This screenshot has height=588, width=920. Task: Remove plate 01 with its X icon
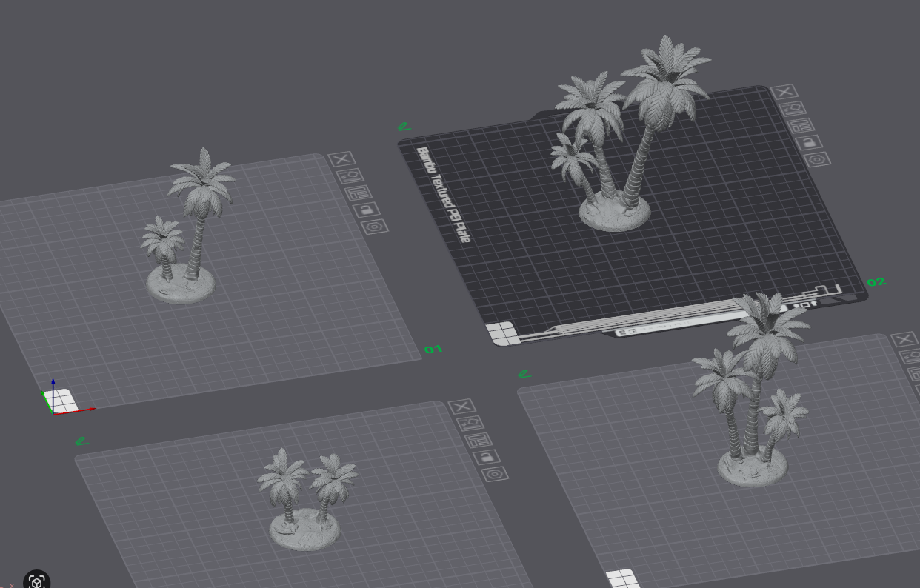341,159
